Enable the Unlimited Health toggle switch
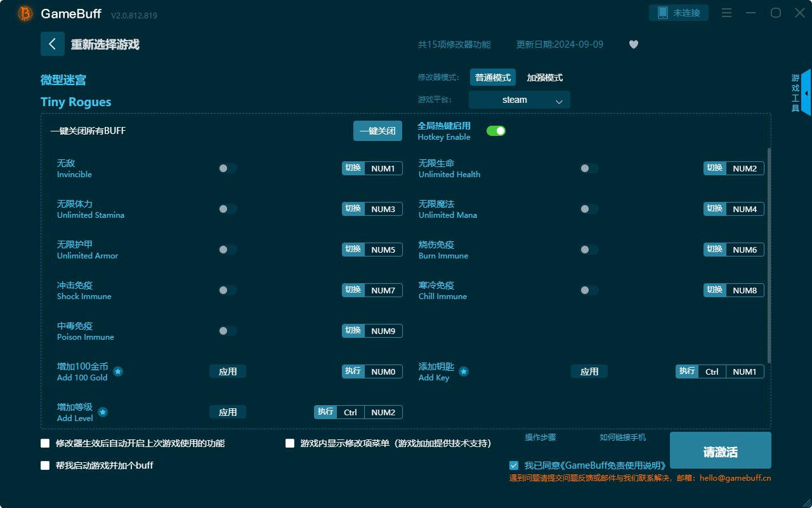 (x=589, y=168)
